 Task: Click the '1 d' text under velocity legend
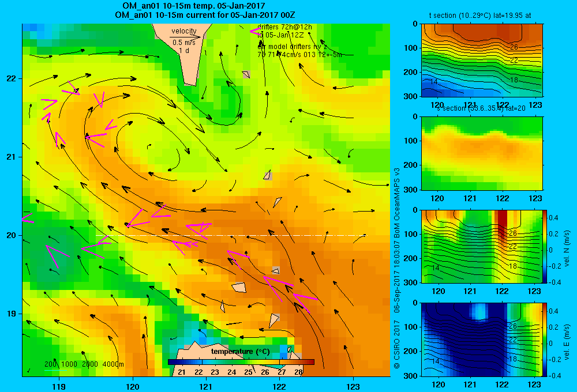pyautogui.click(x=184, y=50)
